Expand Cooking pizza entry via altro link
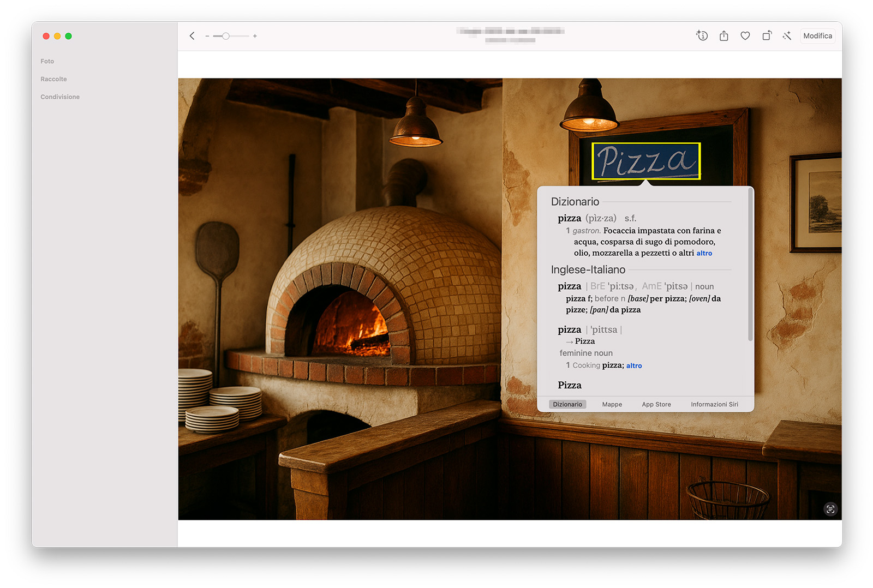 (633, 366)
